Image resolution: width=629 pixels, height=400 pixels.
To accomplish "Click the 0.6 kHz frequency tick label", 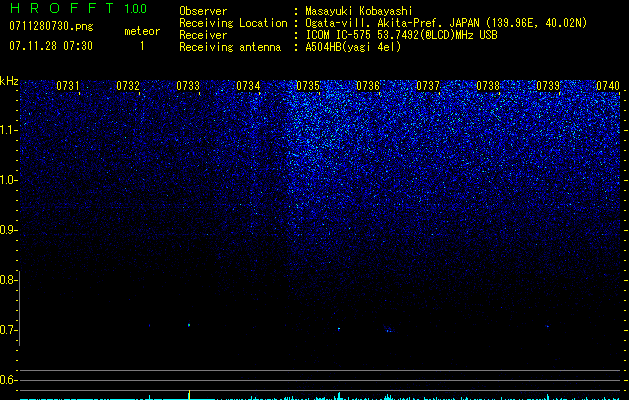I will [7, 380].
